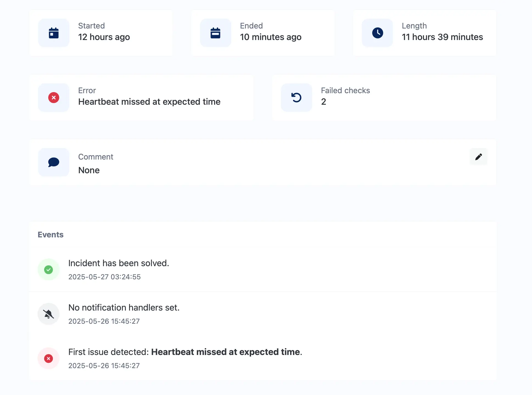
Task: Click the timestamp 2025-05-27 03:24:55
Action: [x=104, y=277]
